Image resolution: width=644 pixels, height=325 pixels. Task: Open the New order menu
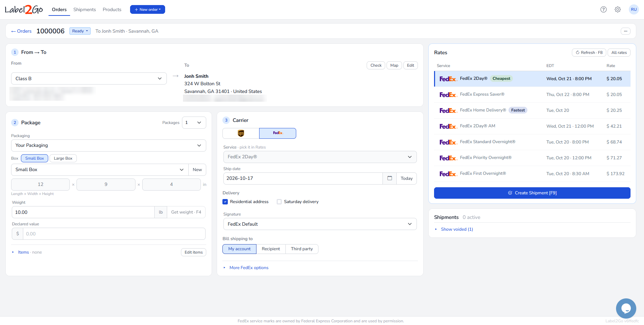point(148,9)
